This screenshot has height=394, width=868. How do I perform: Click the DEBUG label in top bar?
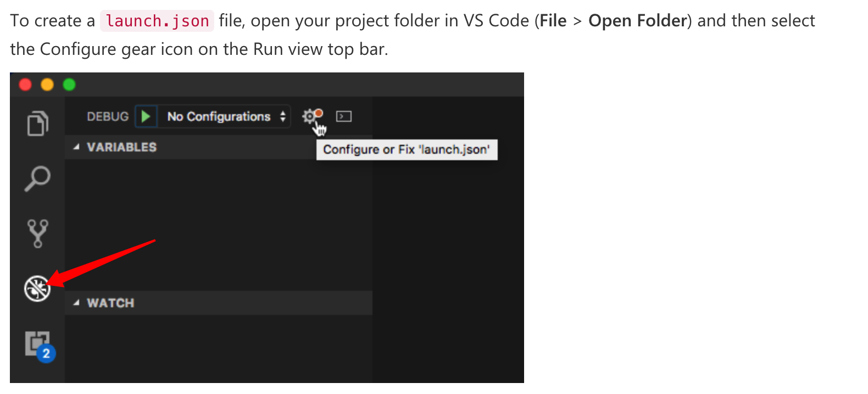(x=108, y=116)
